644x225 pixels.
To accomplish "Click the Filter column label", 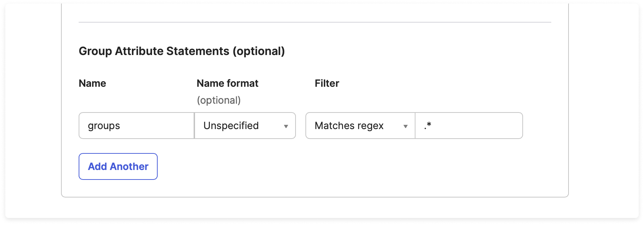I will click(327, 83).
